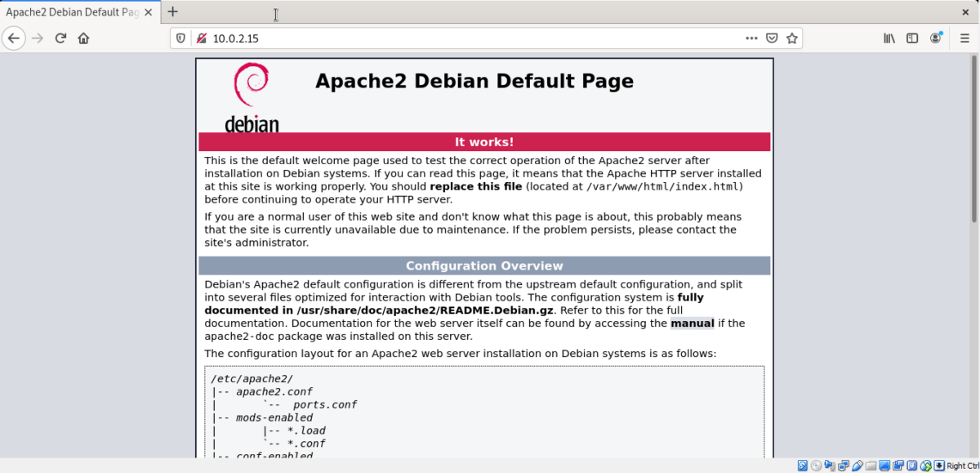This screenshot has height=473, width=980.
Task: Open the manual link in Configuration Overview
Action: (692, 324)
